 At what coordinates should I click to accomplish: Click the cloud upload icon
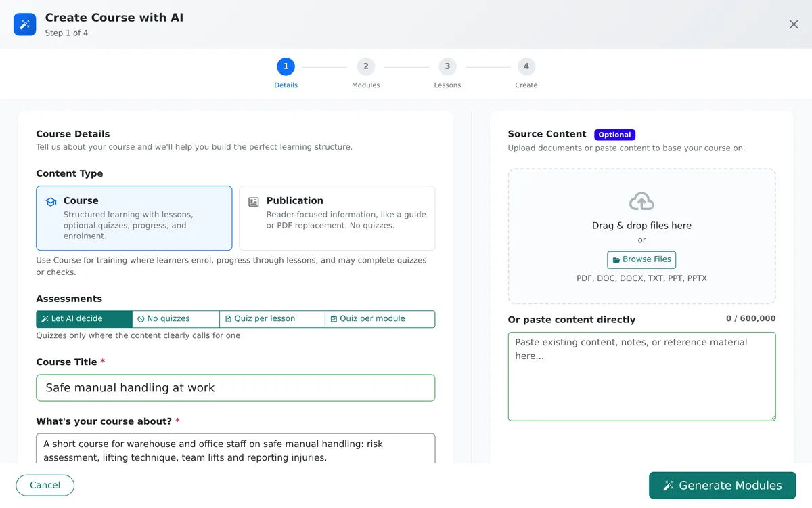641,202
